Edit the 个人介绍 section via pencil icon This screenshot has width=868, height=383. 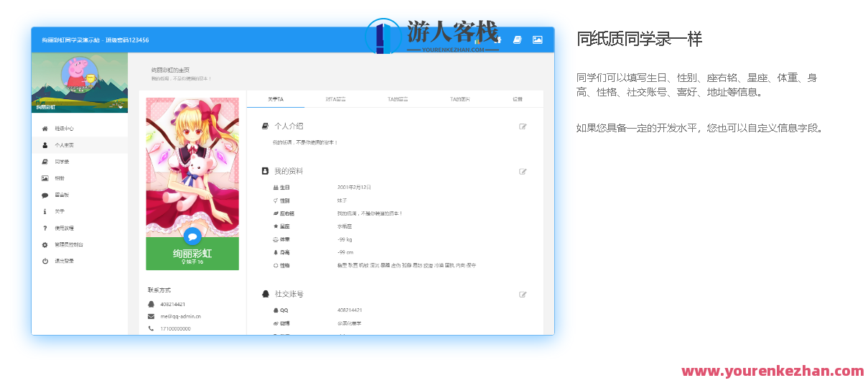pyautogui.click(x=523, y=126)
